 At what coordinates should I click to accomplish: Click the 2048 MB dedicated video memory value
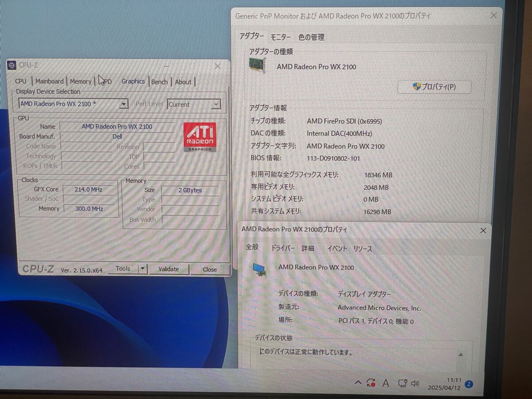click(376, 188)
